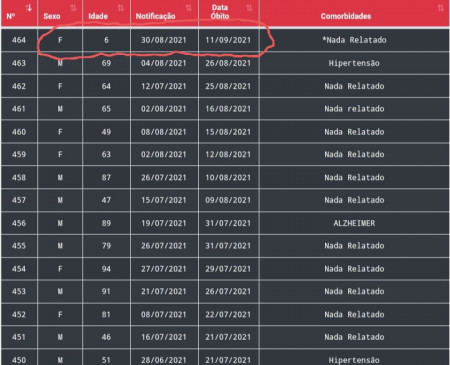Select the Notificação header label
This screenshot has height=365, width=450.
(x=155, y=16)
